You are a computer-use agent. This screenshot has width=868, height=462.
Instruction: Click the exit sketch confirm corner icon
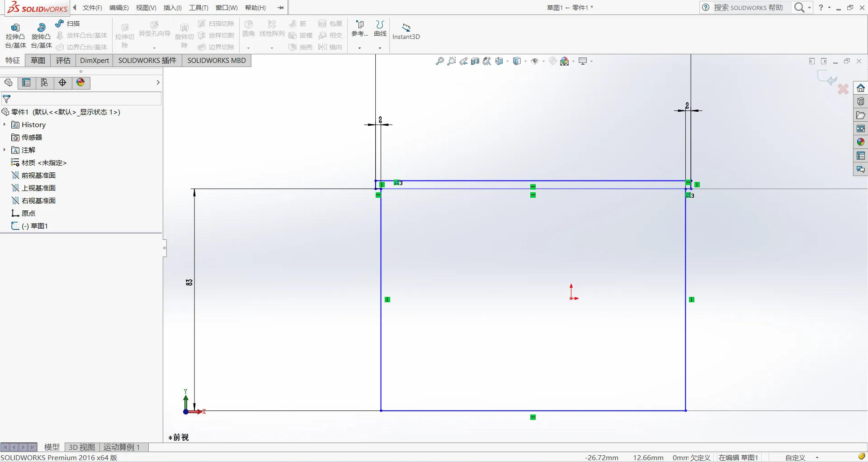827,78
